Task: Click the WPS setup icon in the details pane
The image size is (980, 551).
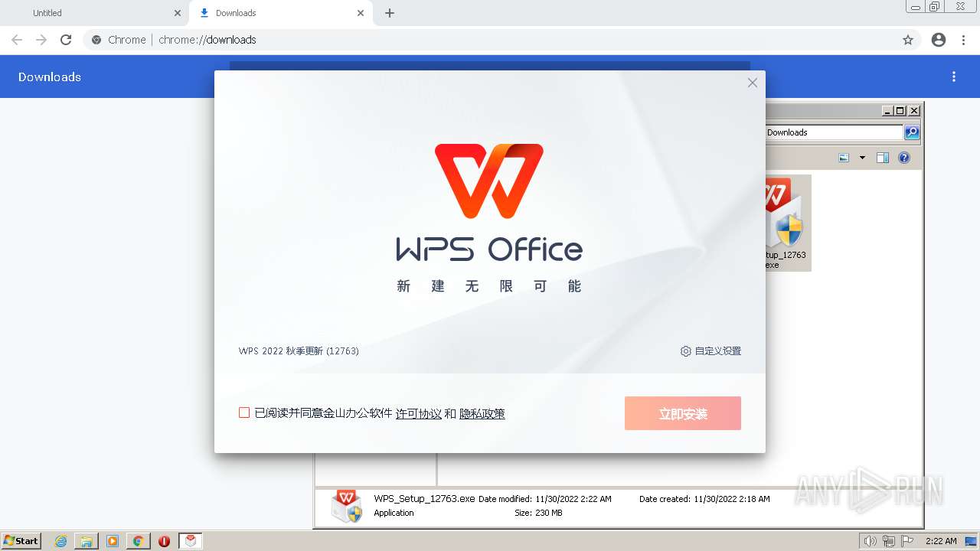Action: tap(347, 506)
